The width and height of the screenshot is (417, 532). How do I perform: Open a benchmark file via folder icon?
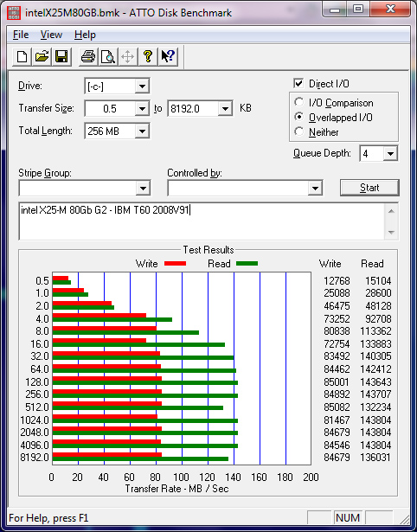click(42, 56)
